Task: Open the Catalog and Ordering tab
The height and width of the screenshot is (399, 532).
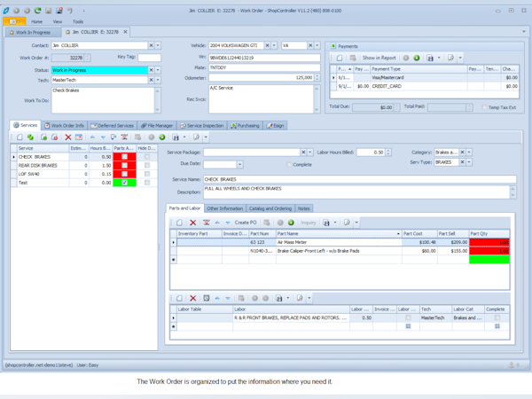Action: (270, 208)
